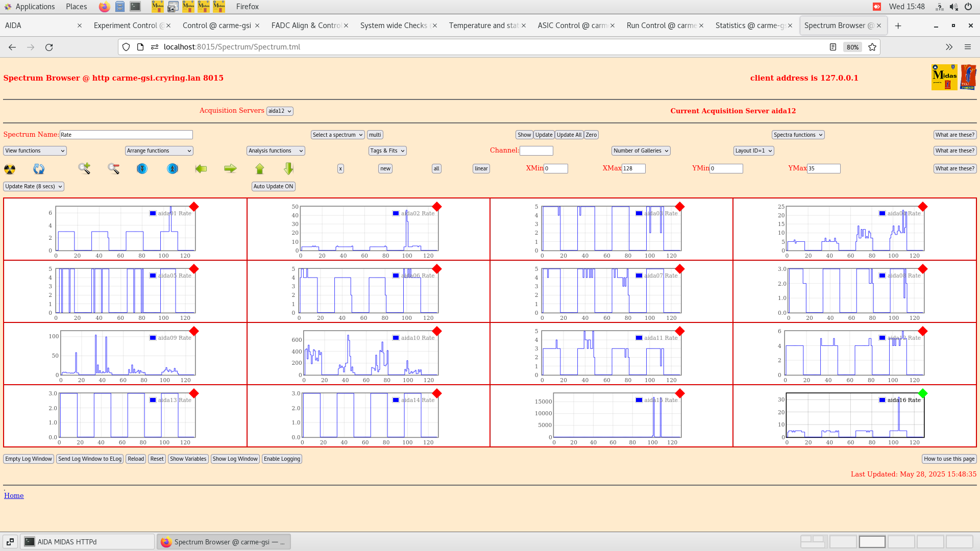Click the Update All button
This screenshot has height=551, width=980.
click(569, 135)
